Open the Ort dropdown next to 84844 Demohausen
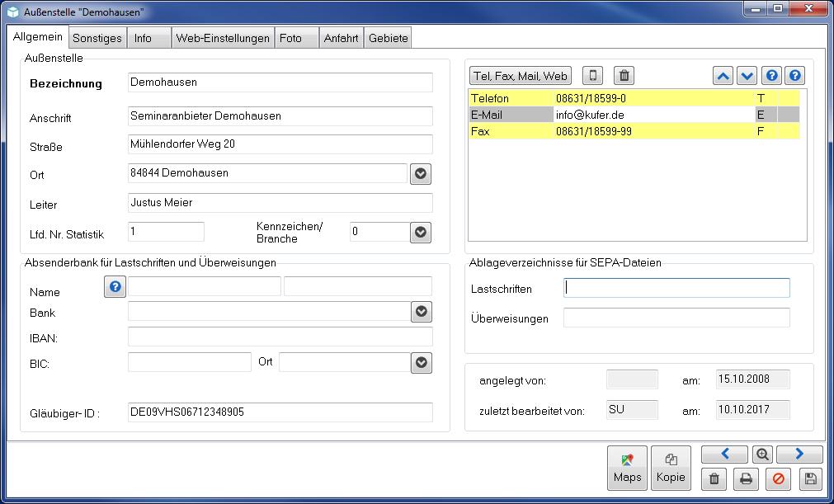 (x=421, y=174)
